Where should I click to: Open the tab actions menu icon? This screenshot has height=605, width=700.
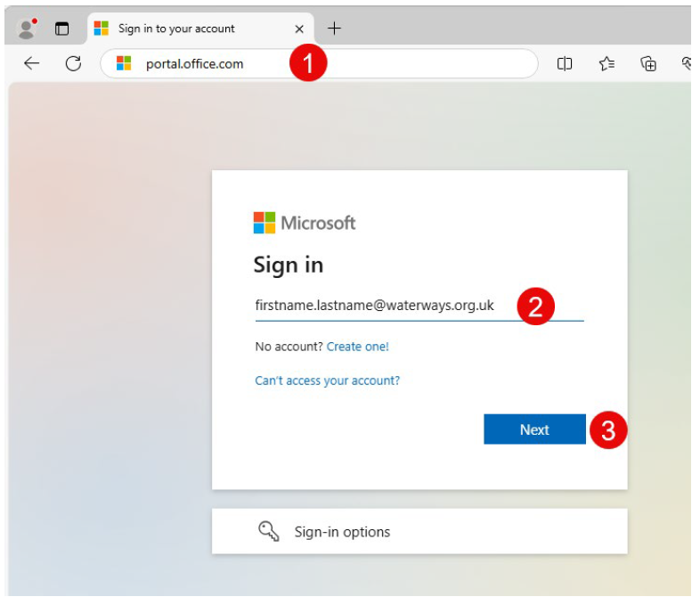pyautogui.click(x=61, y=29)
